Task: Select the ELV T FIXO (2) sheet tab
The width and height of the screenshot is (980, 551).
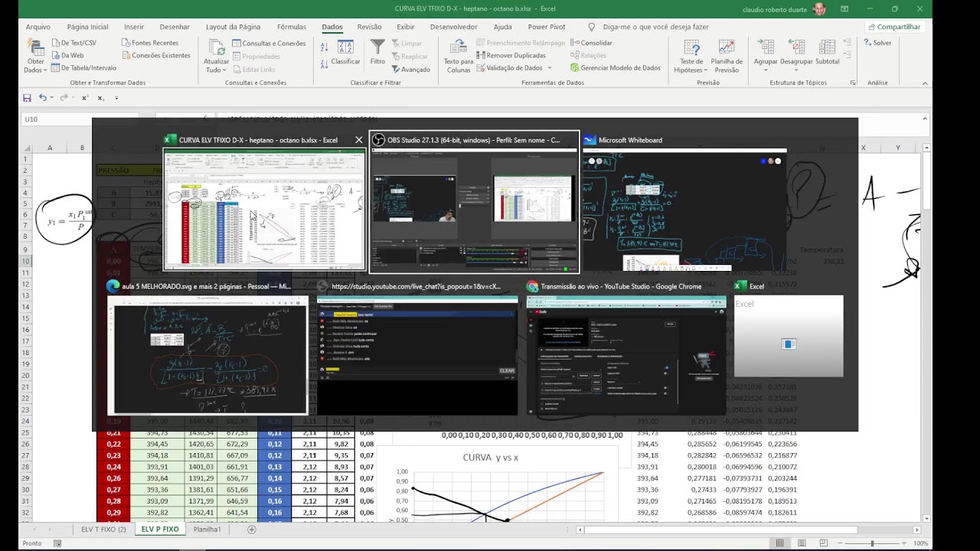Action: click(103, 530)
